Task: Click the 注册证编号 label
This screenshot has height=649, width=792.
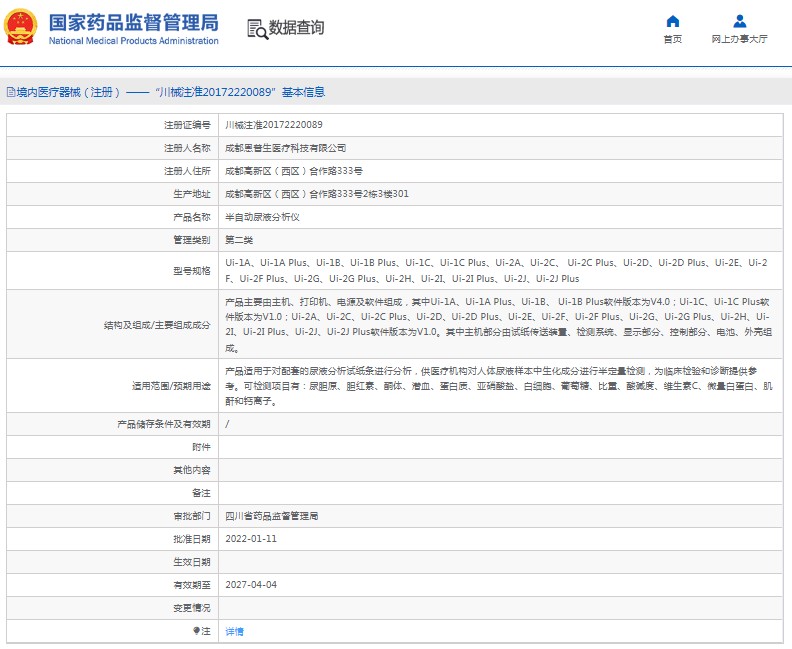Action: pyautogui.click(x=187, y=125)
